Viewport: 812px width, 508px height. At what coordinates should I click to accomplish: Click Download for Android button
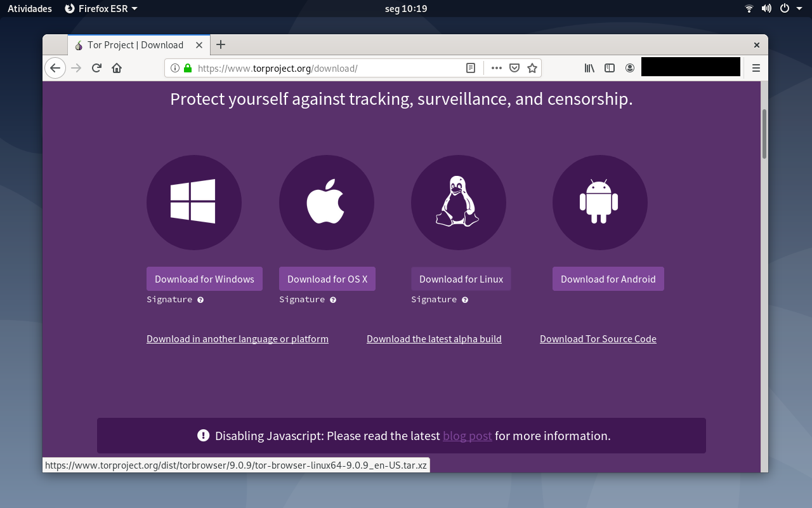(x=608, y=279)
